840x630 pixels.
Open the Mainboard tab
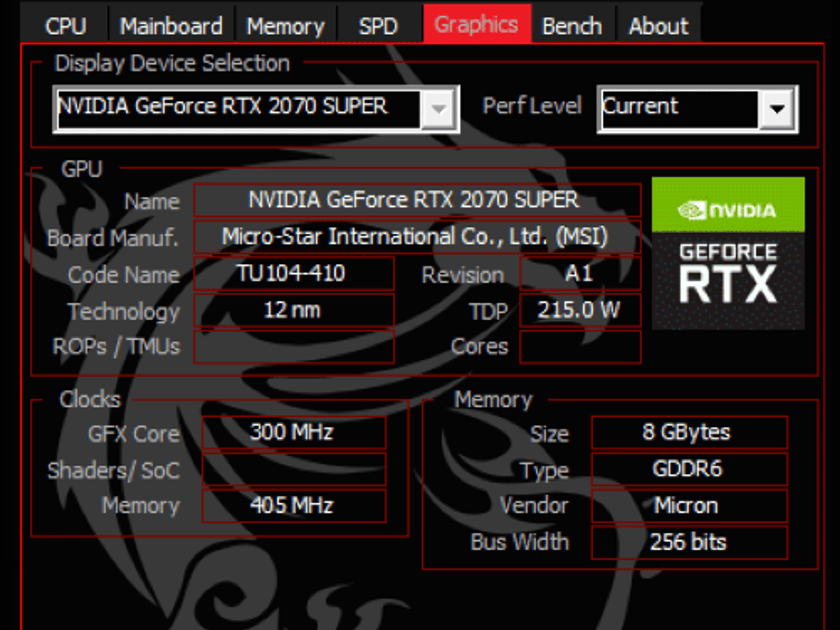[171, 26]
